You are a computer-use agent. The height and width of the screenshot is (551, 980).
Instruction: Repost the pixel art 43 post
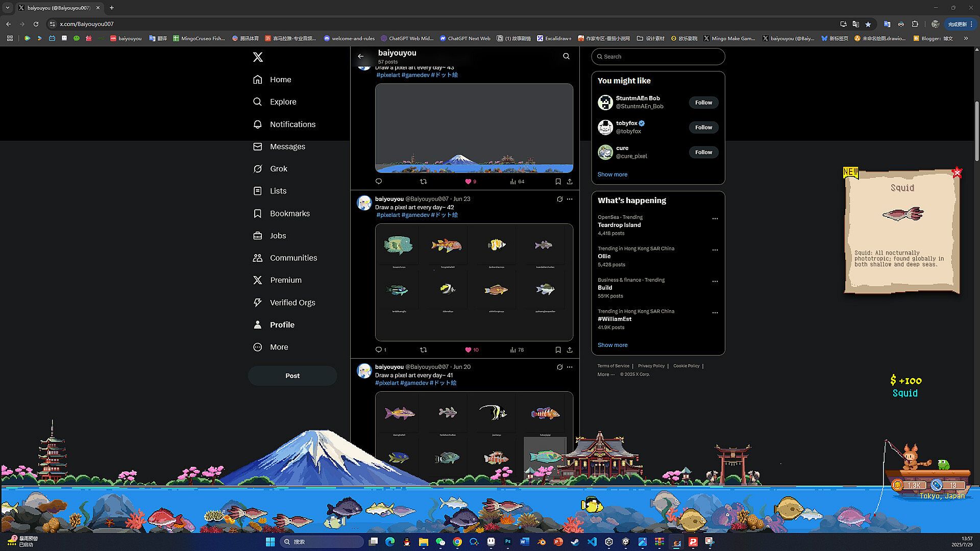click(423, 182)
